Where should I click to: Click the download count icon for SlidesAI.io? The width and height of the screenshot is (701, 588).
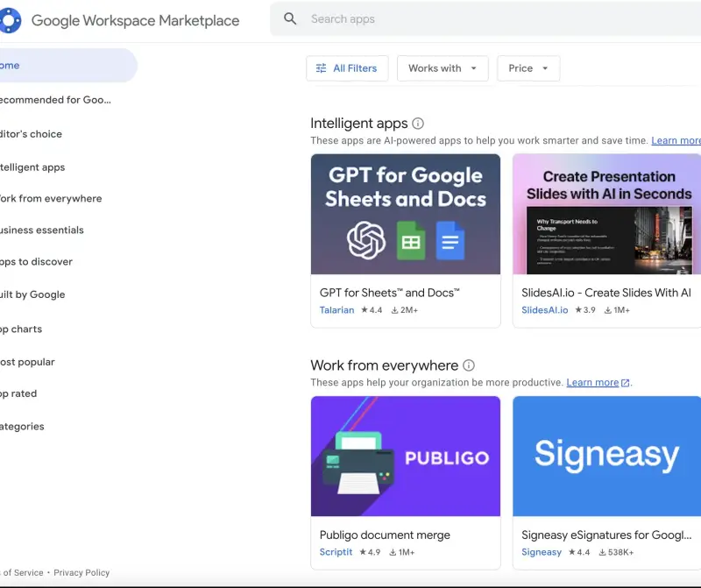click(608, 310)
